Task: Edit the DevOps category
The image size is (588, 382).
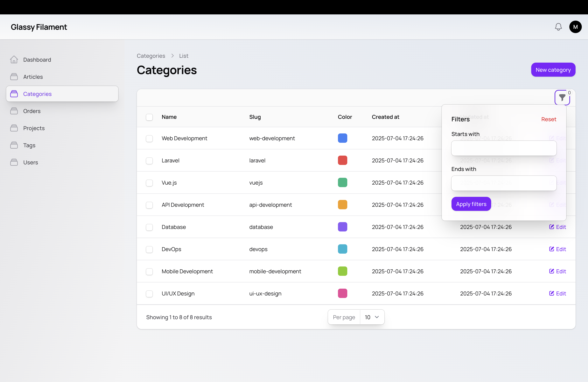Action: 557,249
